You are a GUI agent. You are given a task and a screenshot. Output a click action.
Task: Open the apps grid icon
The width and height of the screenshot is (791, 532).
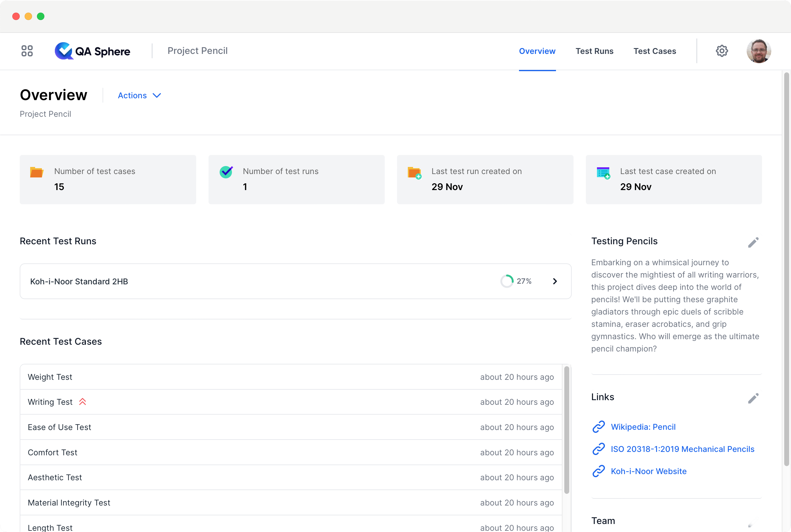27,51
